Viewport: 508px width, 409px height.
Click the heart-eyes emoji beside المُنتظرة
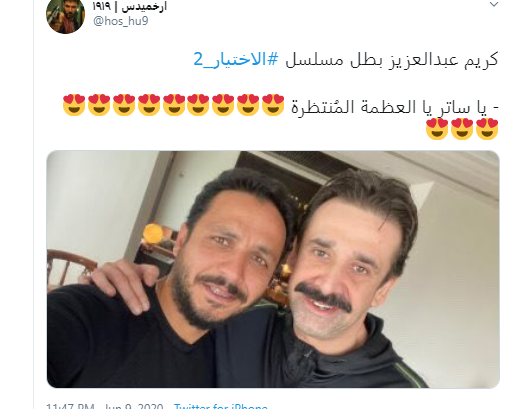pos(273,105)
